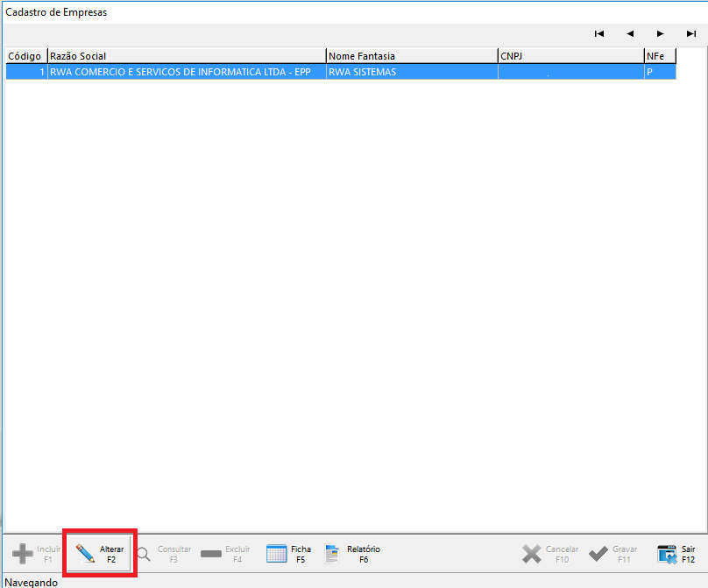Click the Gravar F11 checkmark button

click(613, 554)
